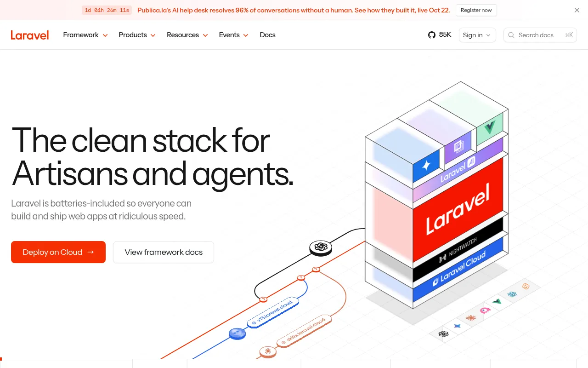Select the orange Svelte tile

pyautogui.click(x=526, y=286)
